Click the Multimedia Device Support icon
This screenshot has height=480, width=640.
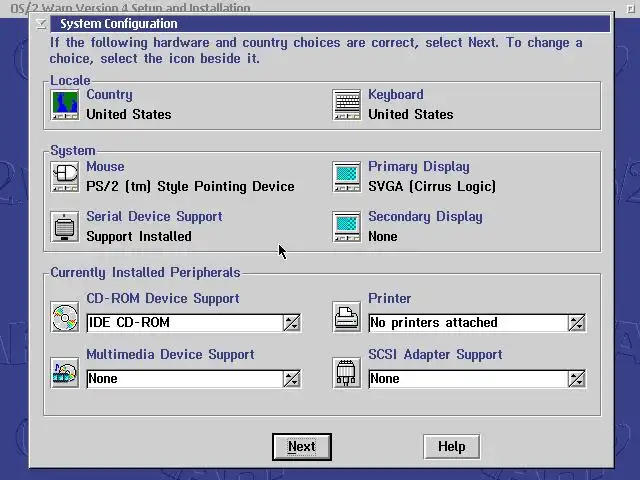[65, 373]
